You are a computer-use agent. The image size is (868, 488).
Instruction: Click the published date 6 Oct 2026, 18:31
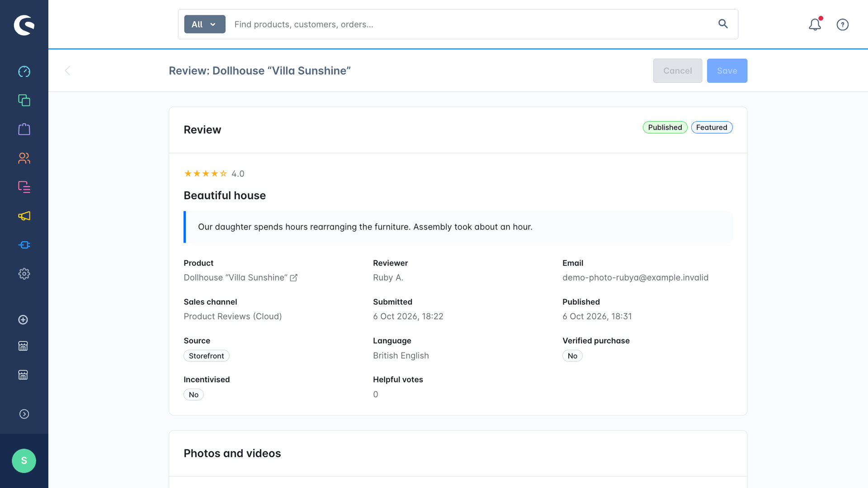597,317
